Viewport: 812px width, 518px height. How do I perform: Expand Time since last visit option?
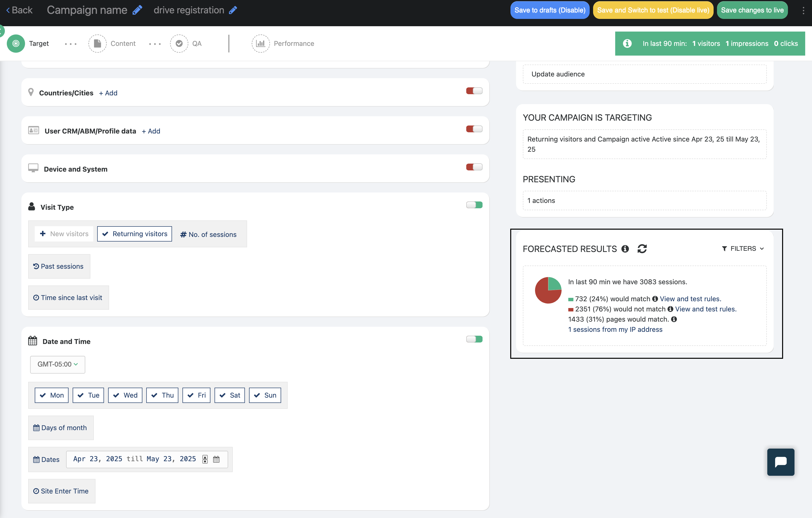tap(69, 298)
